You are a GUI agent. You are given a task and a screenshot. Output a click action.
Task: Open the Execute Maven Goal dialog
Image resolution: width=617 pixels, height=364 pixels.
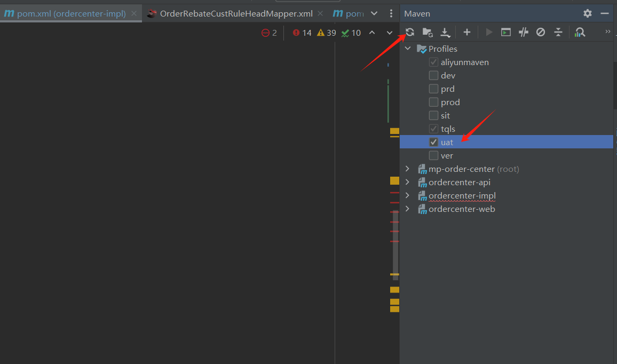tap(505, 32)
